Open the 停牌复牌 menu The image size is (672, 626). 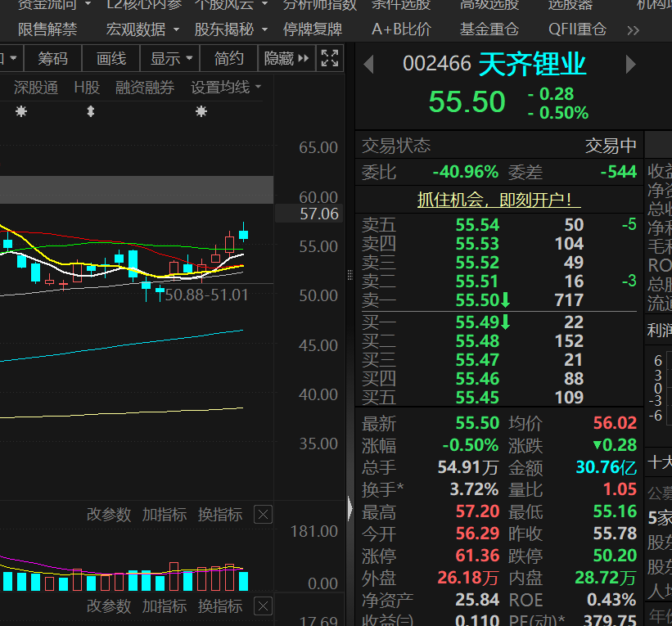click(313, 29)
